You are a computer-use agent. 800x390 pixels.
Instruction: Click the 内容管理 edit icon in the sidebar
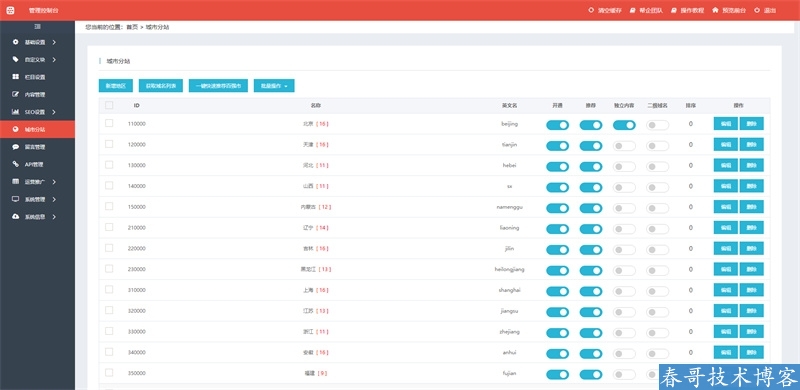(x=15, y=94)
